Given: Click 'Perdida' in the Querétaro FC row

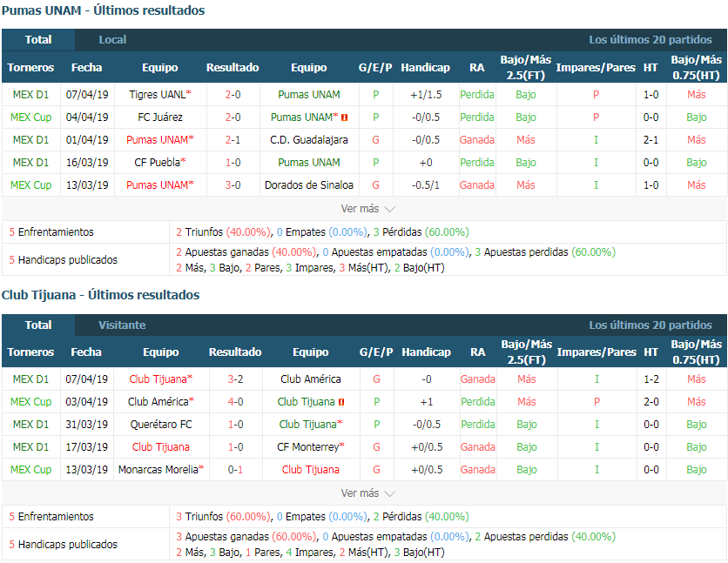Looking at the screenshot, I should pos(478,425).
